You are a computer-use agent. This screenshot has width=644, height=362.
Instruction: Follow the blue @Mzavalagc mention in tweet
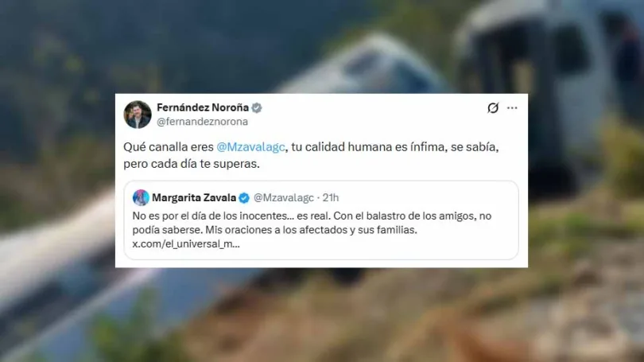click(x=250, y=147)
